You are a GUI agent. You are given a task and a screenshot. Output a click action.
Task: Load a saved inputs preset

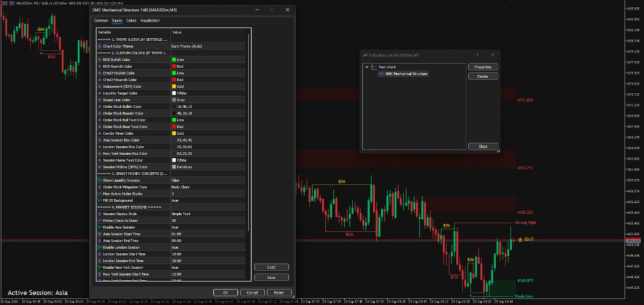pos(272,267)
